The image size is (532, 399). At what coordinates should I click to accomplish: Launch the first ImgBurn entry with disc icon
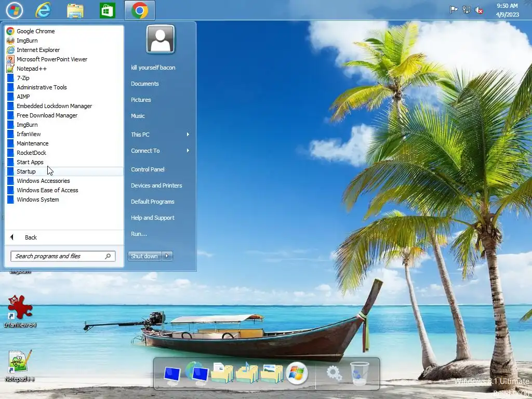64,41
